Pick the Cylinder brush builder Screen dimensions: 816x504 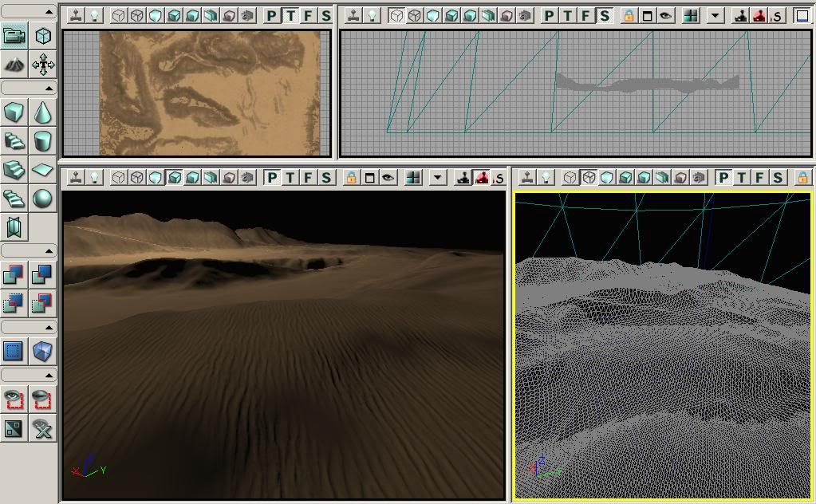pyautogui.click(x=42, y=141)
